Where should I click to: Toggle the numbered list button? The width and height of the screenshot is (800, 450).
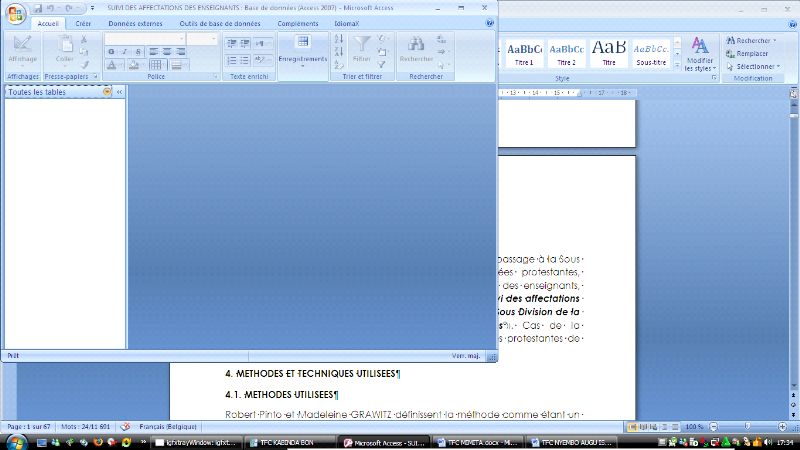click(x=232, y=61)
